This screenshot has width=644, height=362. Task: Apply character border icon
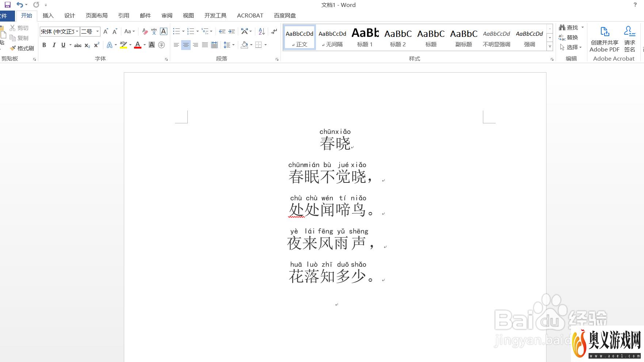coord(164,31)
